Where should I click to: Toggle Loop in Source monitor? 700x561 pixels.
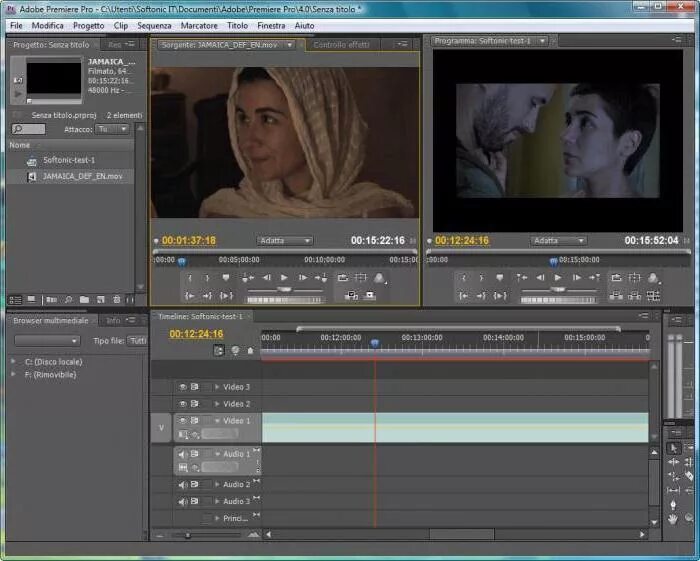(342, 278)
